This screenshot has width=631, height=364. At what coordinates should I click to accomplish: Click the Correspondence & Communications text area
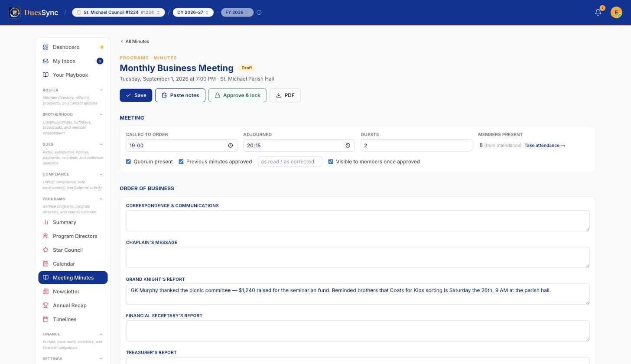(358, 221)
